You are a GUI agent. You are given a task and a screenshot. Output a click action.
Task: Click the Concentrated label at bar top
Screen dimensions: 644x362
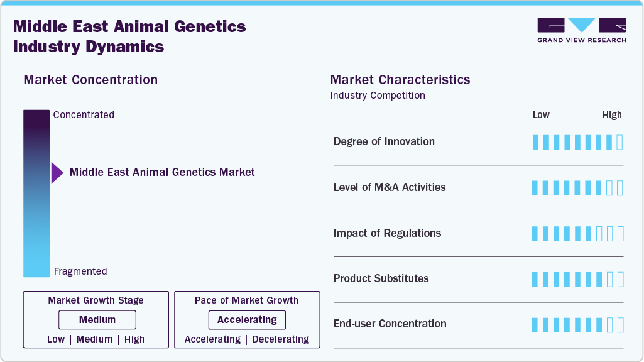84,115
